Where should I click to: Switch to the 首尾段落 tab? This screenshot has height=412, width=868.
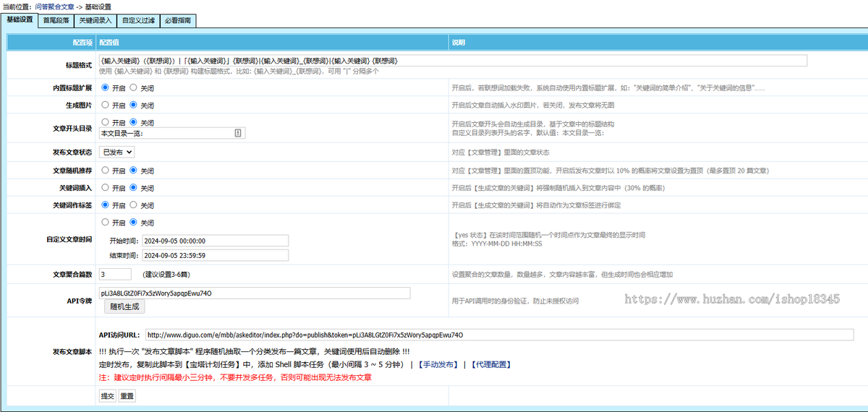(56, 21)
